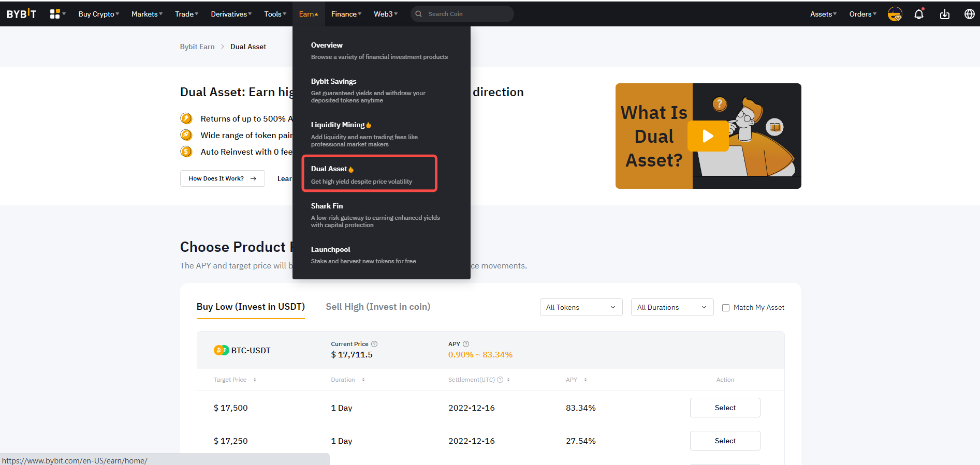Expand the All Tokens dropdown

(x=580, y=307)
